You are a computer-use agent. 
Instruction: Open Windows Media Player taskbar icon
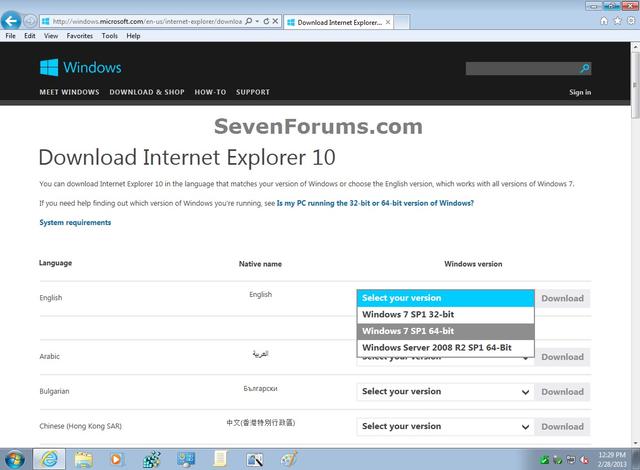click(x=116, y=459)
